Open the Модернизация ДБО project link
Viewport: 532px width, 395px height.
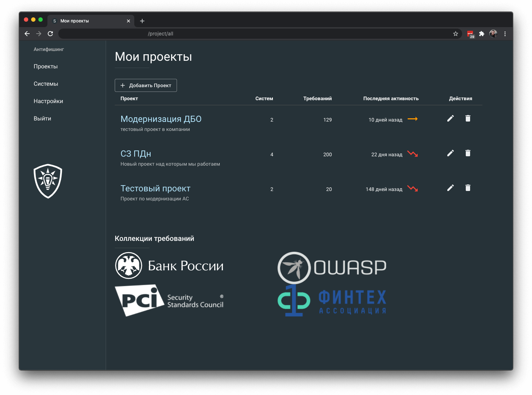click(x=161, y=119)
